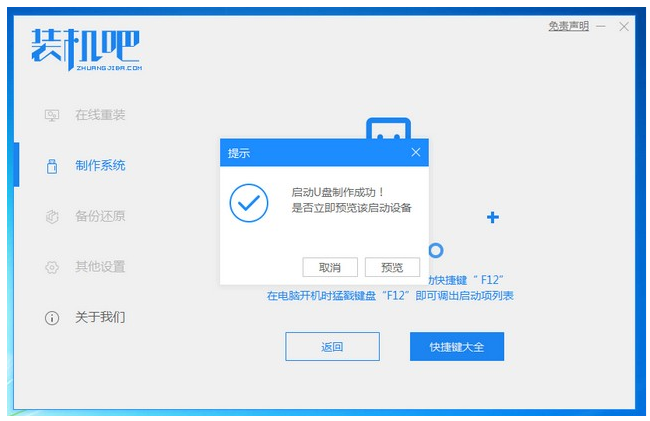Screen dimensions: 650x421
Task: Click the 返回 button
Action: [332, 346]
